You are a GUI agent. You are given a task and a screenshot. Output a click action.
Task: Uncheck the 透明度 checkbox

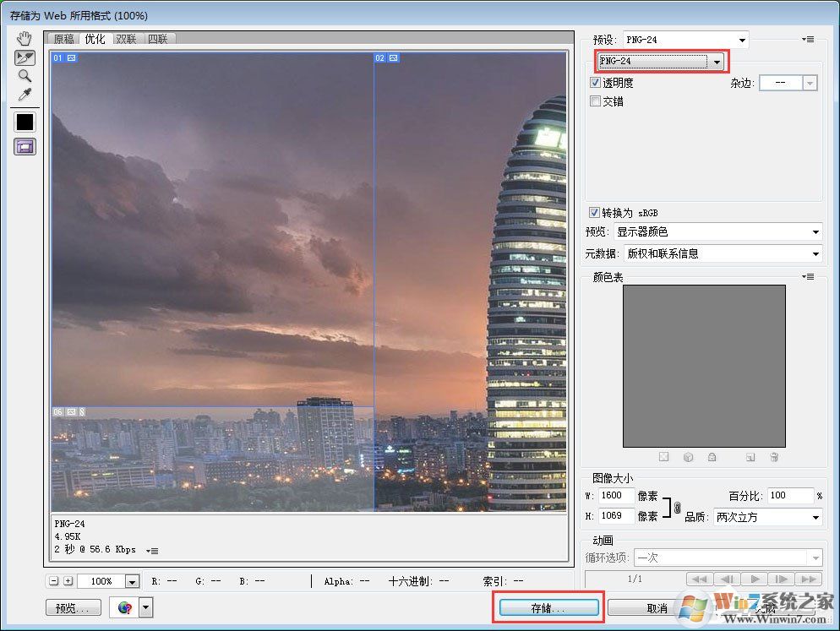point(596,83)
